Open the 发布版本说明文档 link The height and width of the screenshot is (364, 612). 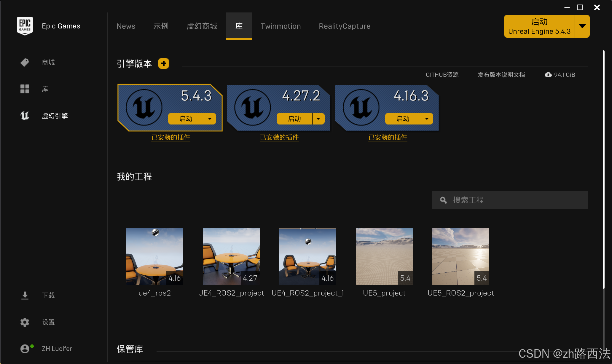pos(501,75)
